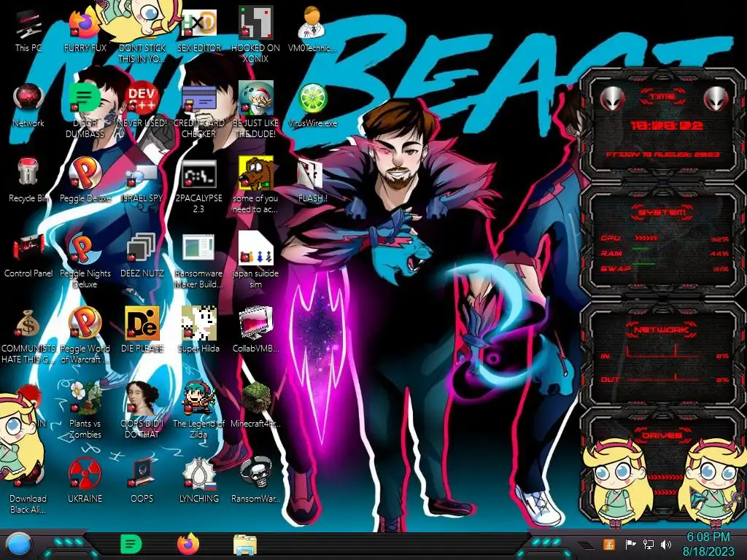Image resolution: width=747 pixels, height=560 pixels.
Task: Select the DEEZ NUTZ icon
Action: coord(142,248)
